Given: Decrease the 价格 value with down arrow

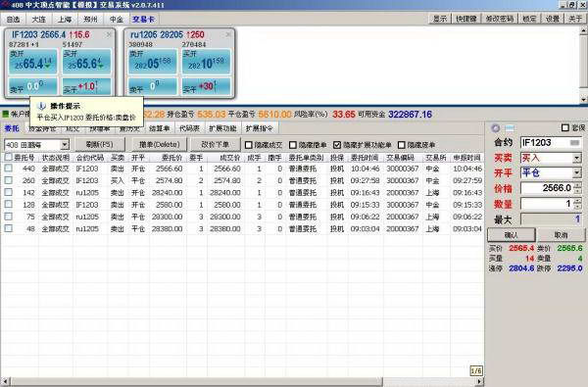Looking at the screenshot, I should 577,190.
